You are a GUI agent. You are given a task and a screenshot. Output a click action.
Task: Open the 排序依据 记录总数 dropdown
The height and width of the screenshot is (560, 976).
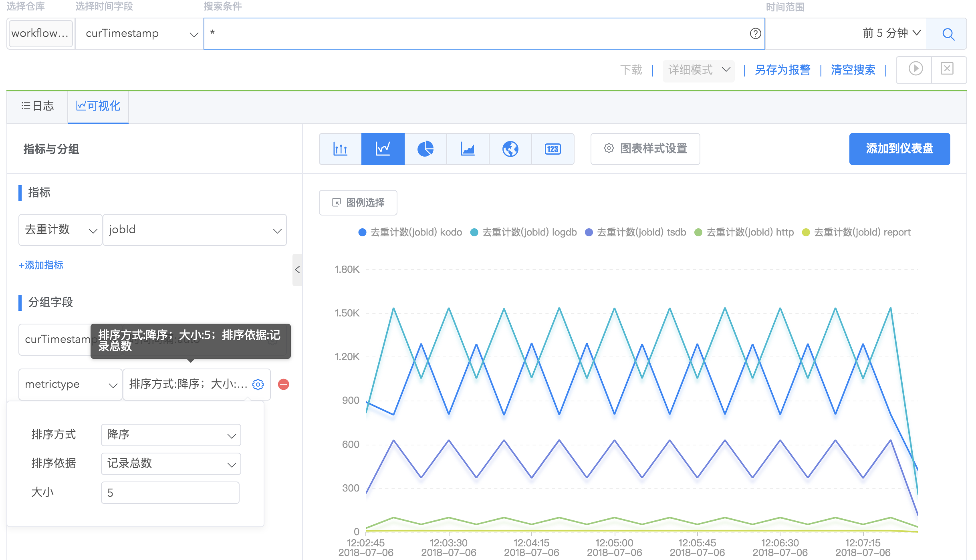(x=171, y=464)
